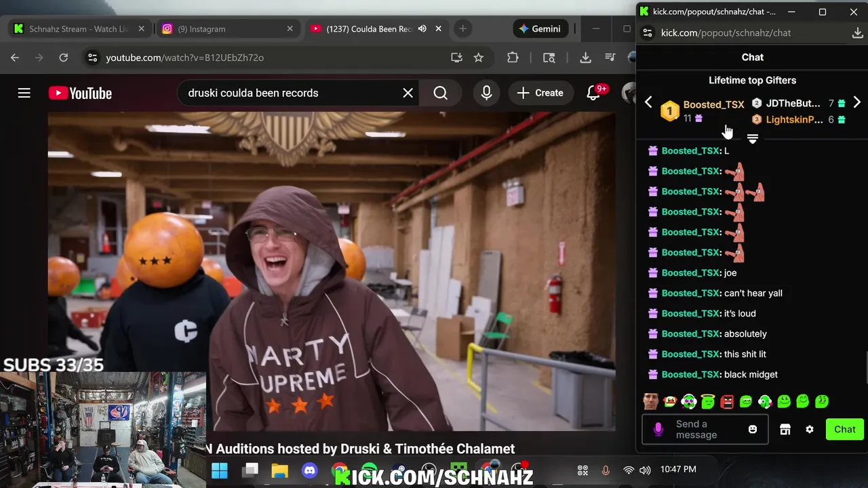This screenshot has height=488, width=868.
Task: Open Chrome extensions puzzle icon
Action: [513, 58]
